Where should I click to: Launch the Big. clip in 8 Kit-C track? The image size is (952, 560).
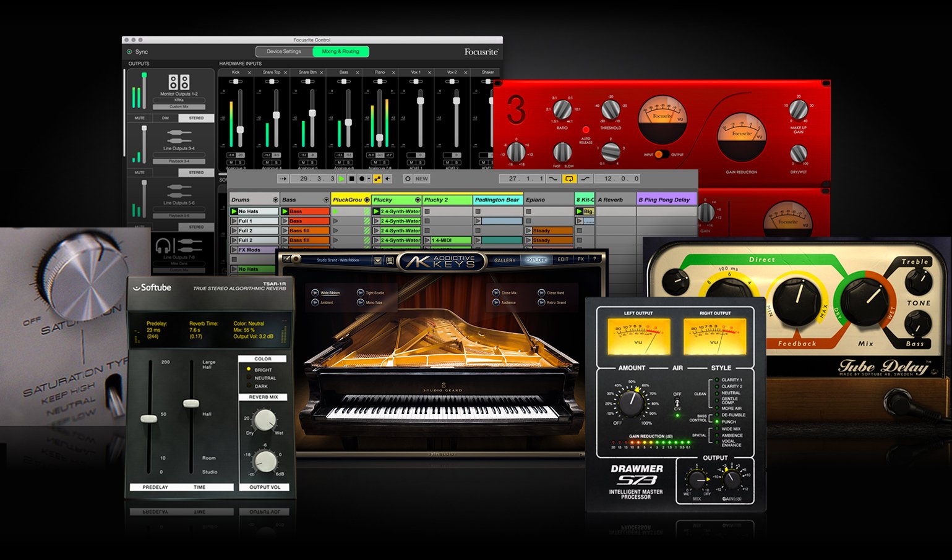click(580, 211)
